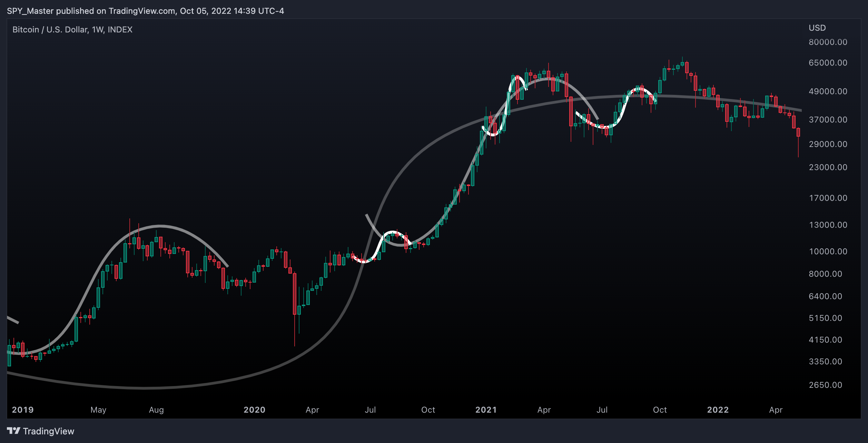This screenshot has height=443, width=868.
Task: Click the 8000.00 price label
Action: pyautogui.click(x=826, y=274)
